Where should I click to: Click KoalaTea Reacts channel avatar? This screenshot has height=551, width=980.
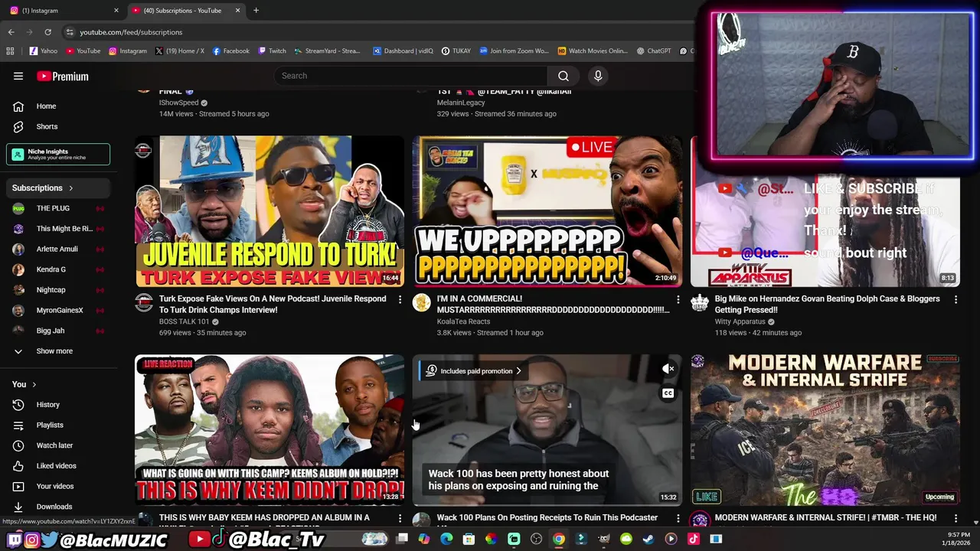coord(421,302)
